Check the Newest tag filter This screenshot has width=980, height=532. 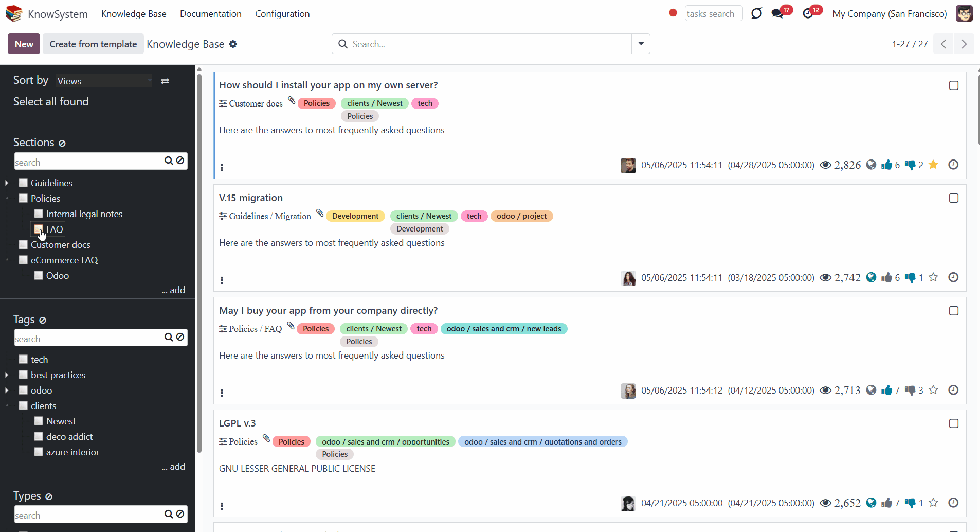[39, 421]
